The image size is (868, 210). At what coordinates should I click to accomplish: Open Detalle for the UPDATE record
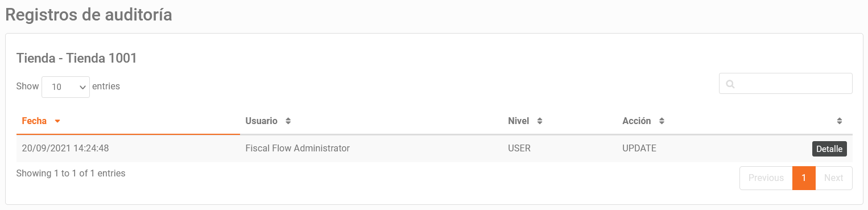[829, 149]
